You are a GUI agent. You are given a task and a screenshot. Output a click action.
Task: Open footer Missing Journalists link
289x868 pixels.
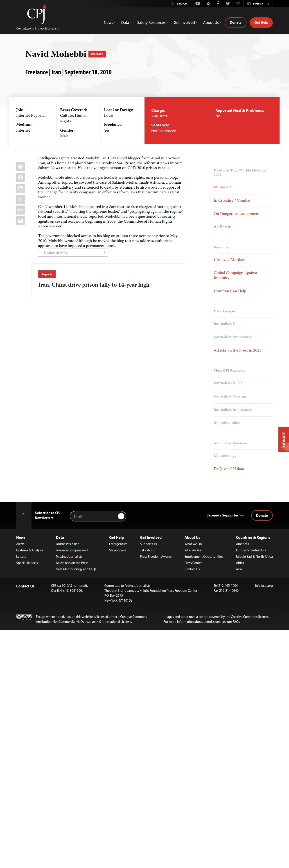pos(69,557)
